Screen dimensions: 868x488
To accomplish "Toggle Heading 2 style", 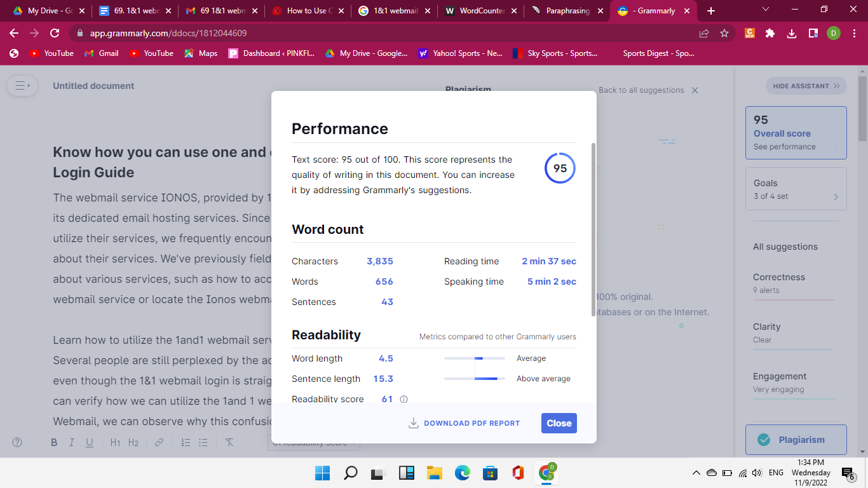I will [x=133, y=442].
